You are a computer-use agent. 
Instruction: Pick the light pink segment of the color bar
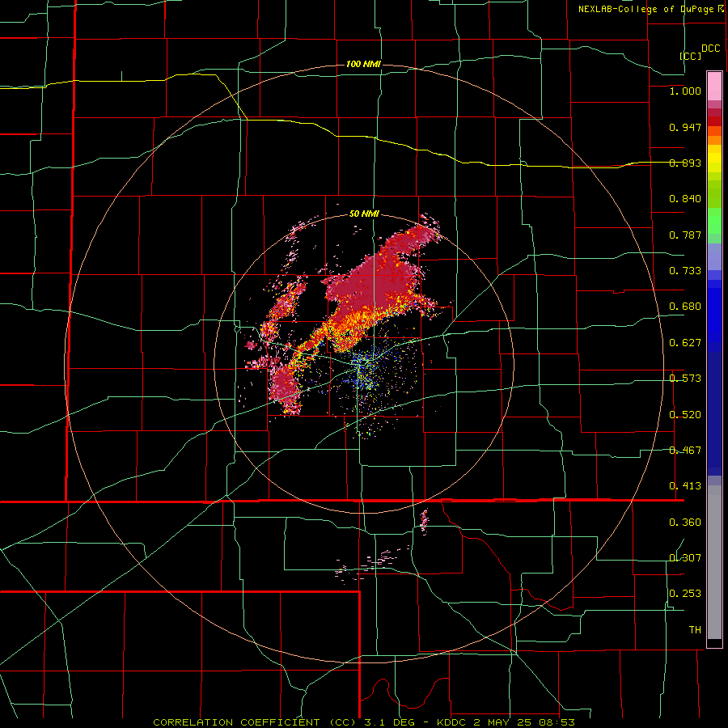tap(714, 87)
